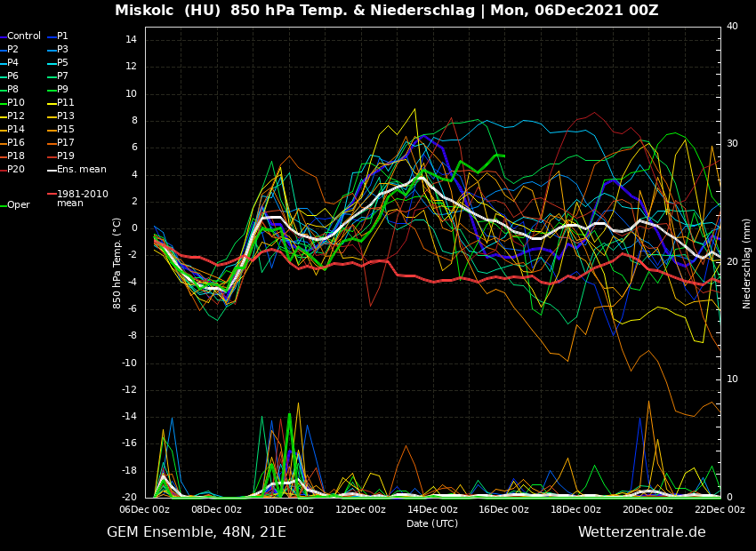Screen dimensions: 756x551
Task: Click the white line swatch beside Ens. mean
Action: click(52, 170)
